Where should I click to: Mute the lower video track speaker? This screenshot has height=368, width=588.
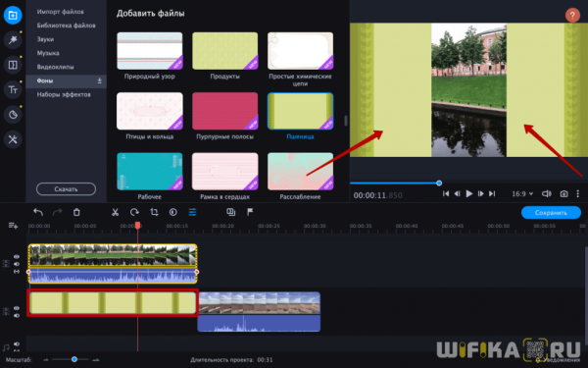(17, 315)
